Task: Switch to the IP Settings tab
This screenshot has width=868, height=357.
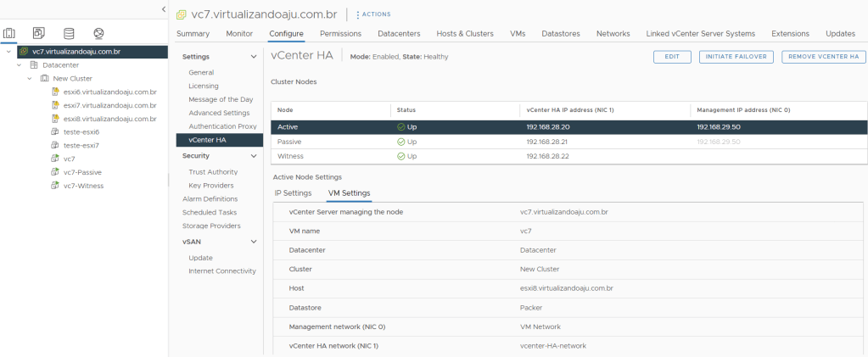Action: [x=293, y=193]
